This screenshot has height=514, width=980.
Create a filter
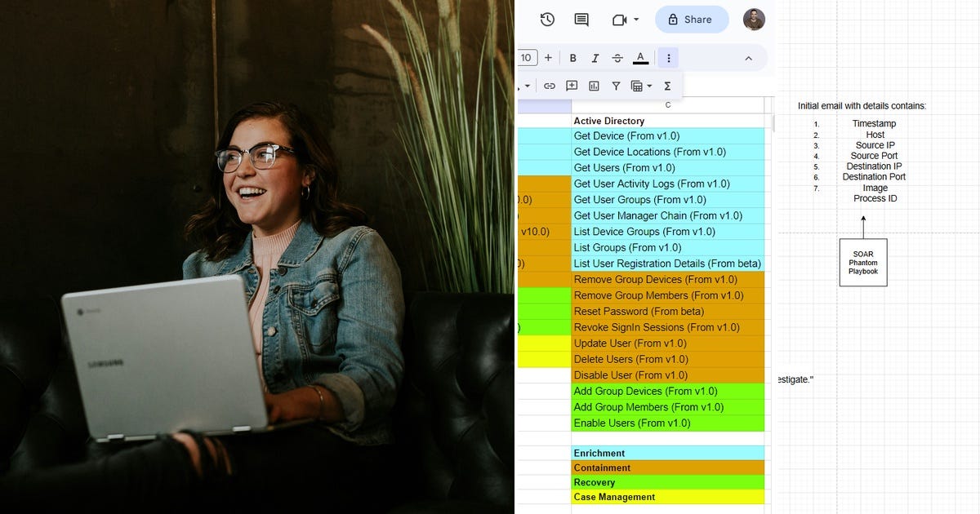coord(616,85)
